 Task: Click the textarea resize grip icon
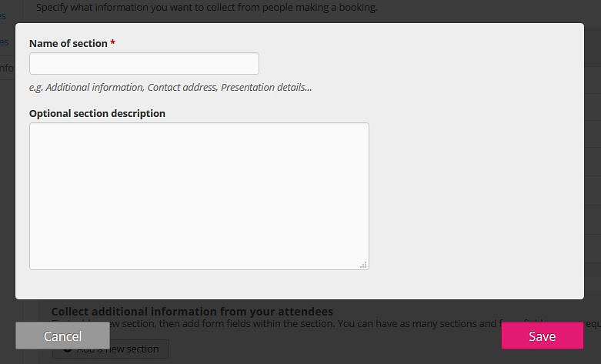coord(363,265)
